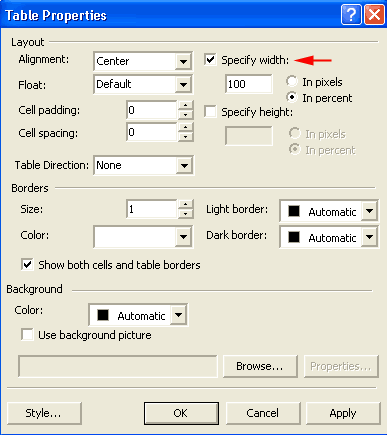This screenshot has height=435, width=387.
Task: Check Use background picture option
Action: [27, 334]
